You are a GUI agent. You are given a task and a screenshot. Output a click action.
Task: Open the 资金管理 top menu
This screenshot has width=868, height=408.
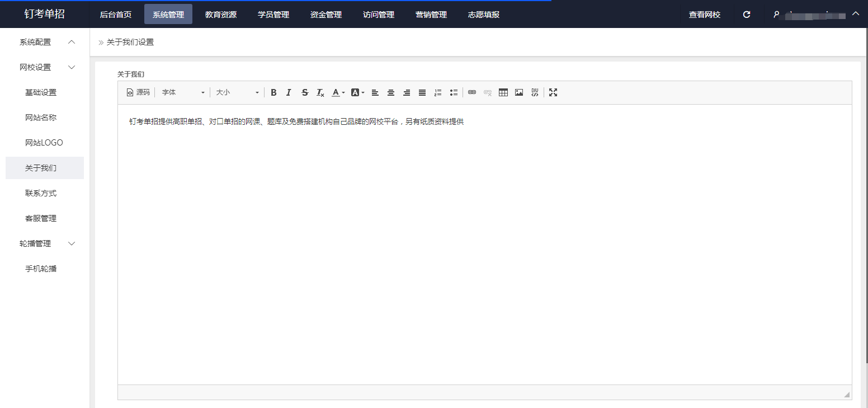[x=326, y=15]
